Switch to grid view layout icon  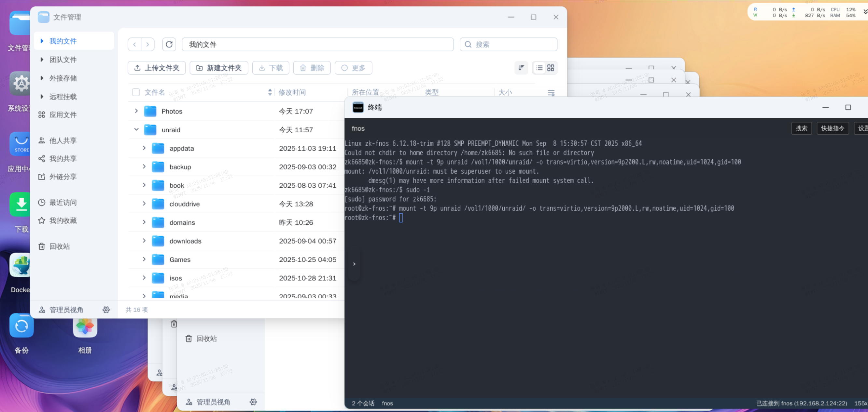(551, 68)
